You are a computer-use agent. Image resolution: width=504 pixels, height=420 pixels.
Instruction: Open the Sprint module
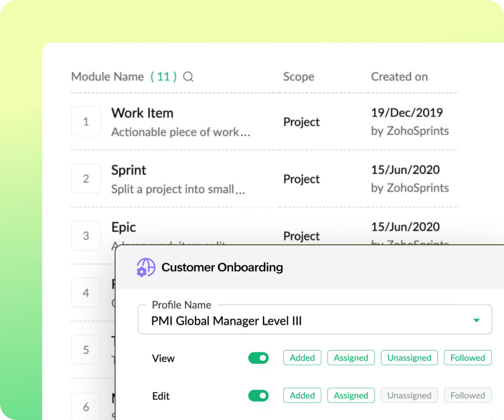pos(129,170)
